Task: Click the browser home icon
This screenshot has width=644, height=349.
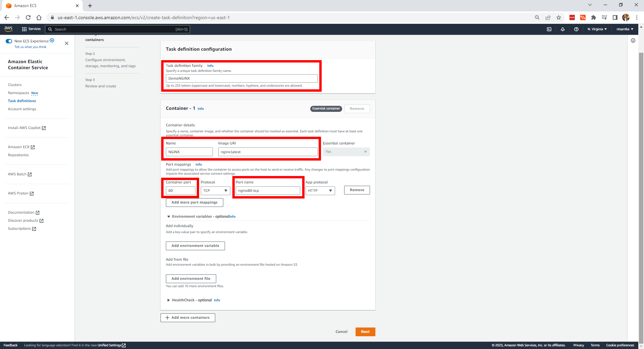Action: (x=39, y=17)
